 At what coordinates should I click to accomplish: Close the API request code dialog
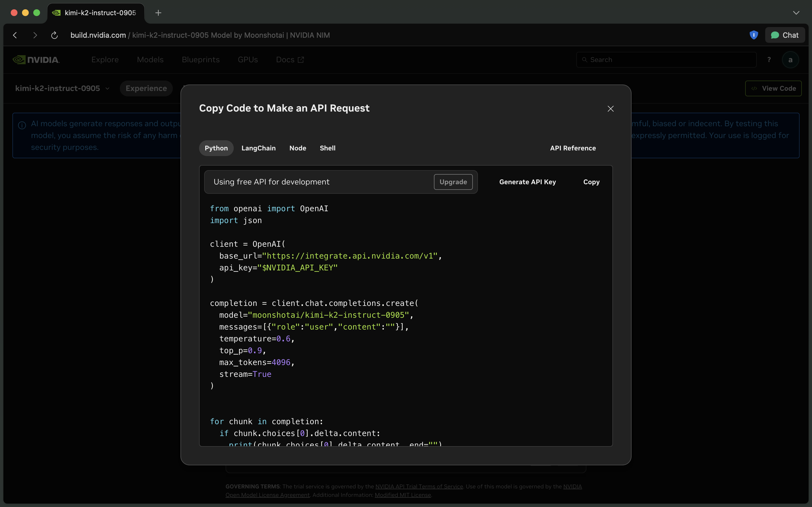point(610,109)
